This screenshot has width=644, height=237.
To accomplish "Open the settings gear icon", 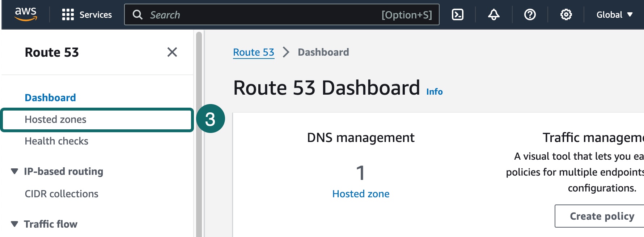I will point(566,14).
